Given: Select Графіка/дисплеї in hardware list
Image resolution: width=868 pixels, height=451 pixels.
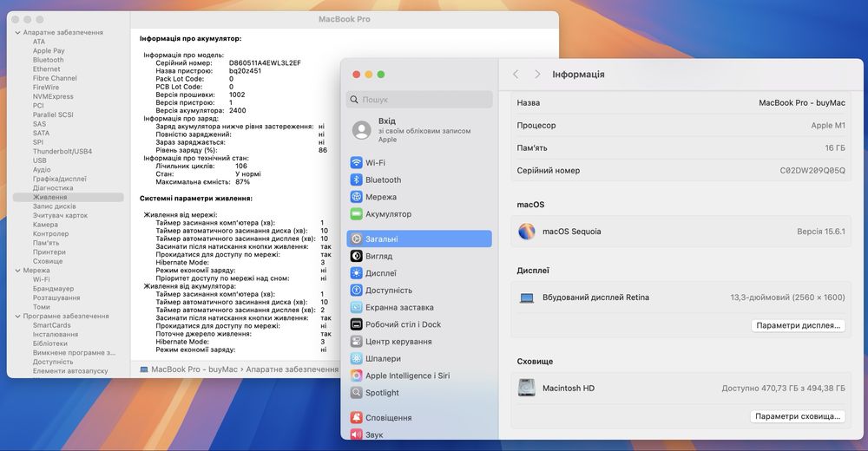Looking at the screenshot, I should tap(60, 179).
